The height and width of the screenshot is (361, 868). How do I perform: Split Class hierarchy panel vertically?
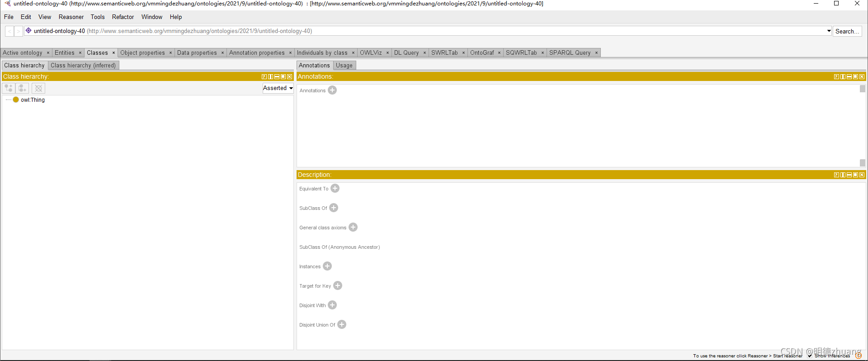pyautogui.click(x=271, y=77)
